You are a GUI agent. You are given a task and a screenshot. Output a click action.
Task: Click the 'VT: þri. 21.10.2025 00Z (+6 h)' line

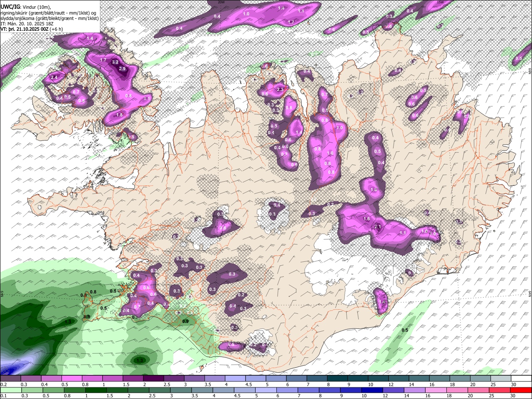[32, 29]
